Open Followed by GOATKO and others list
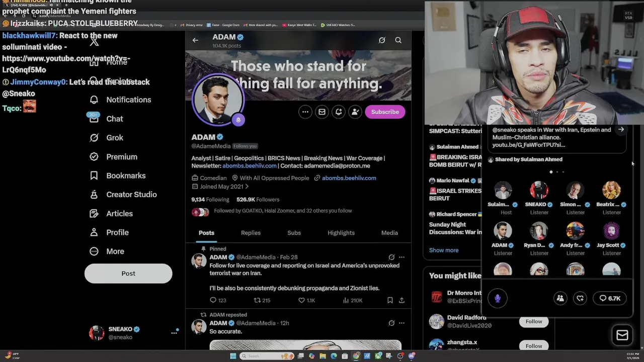 pyautogui.click(x=283, y=211)
